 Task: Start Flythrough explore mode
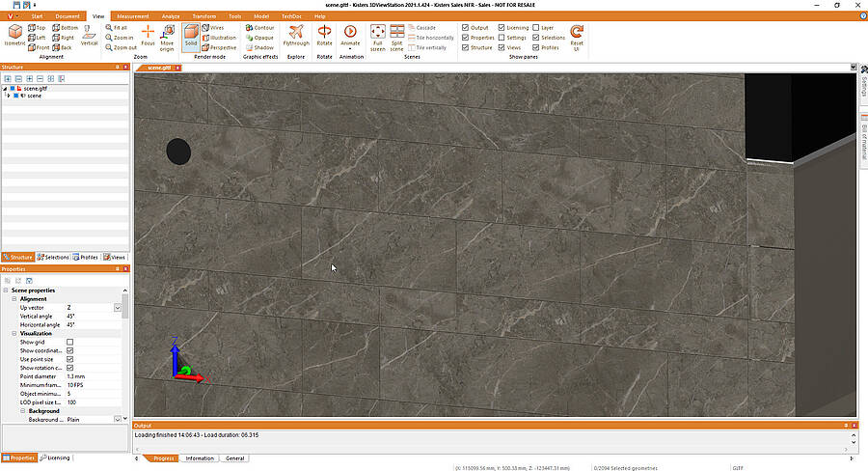[x=296, y=36]
